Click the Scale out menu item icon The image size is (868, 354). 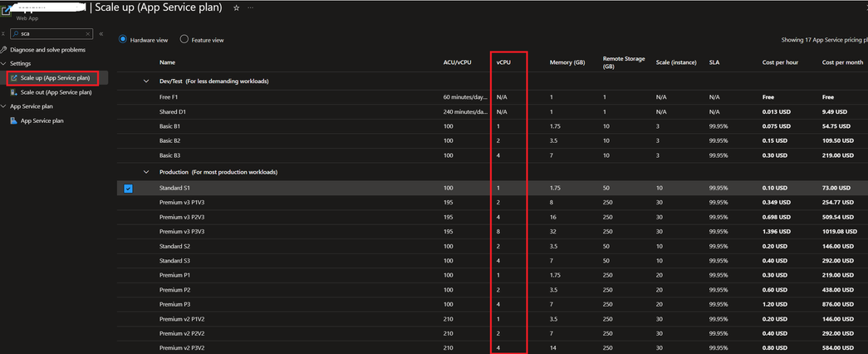14,92
